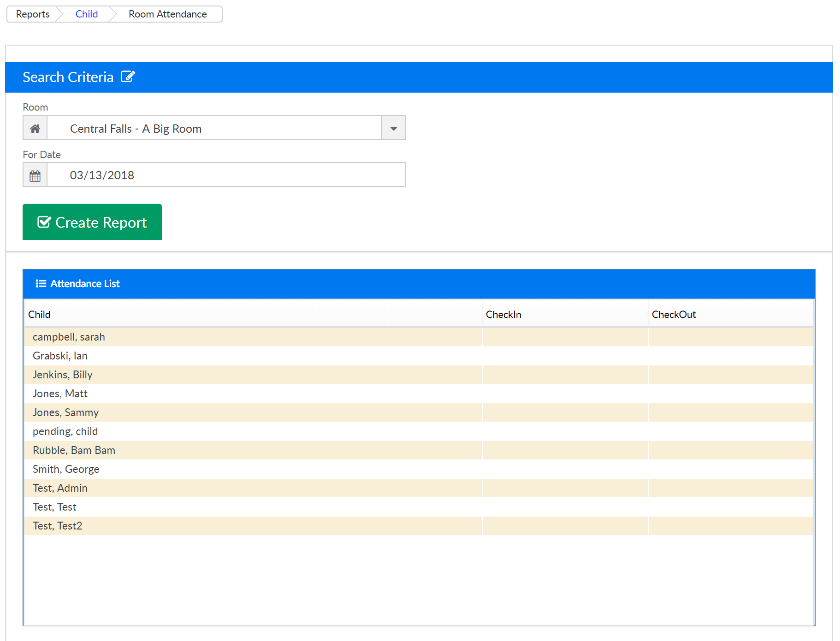Select the row pending, child
Image resolution: width=840 pixels, height=641 pixels.
tap(419, 431)
